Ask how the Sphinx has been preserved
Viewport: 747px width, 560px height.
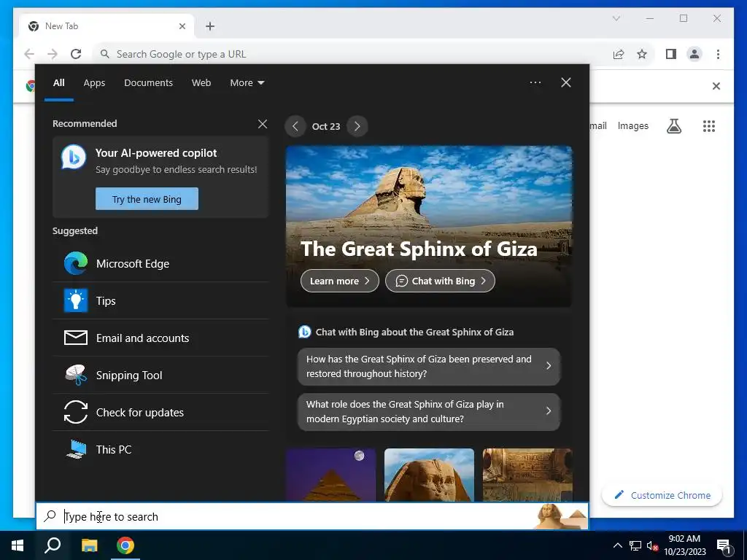(x=429, y=366)
